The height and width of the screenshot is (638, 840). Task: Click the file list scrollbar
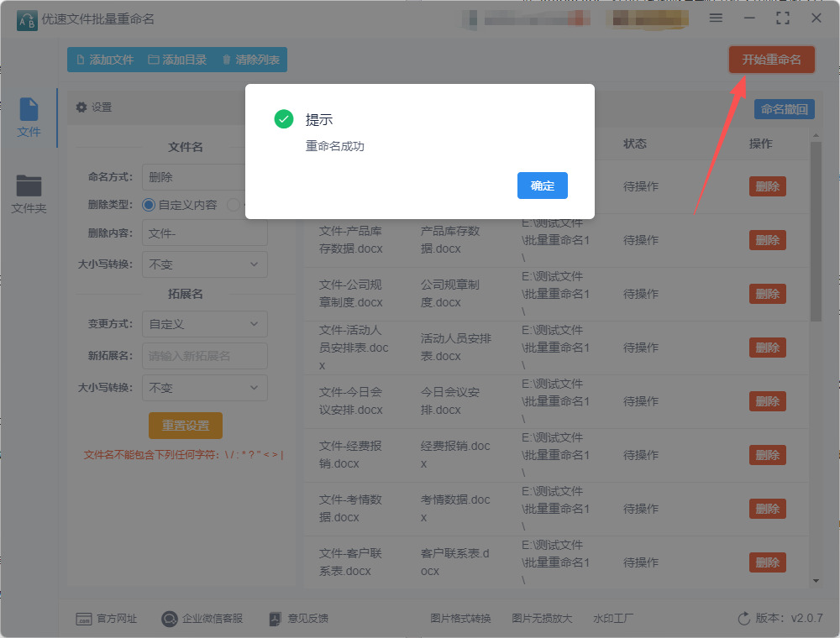click(x=816, y=231)
